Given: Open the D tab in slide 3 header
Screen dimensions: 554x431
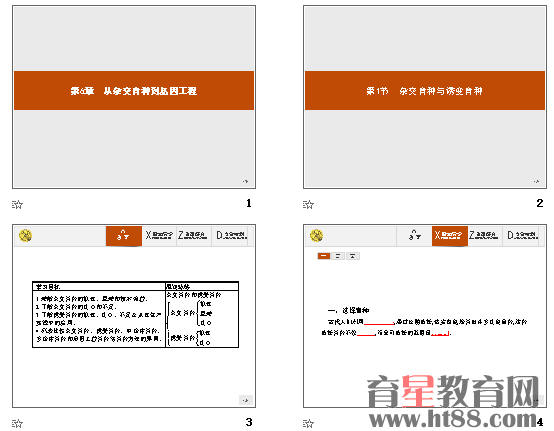Looking at the screenshot, I should pyautogui.click(x=231, y=235).
